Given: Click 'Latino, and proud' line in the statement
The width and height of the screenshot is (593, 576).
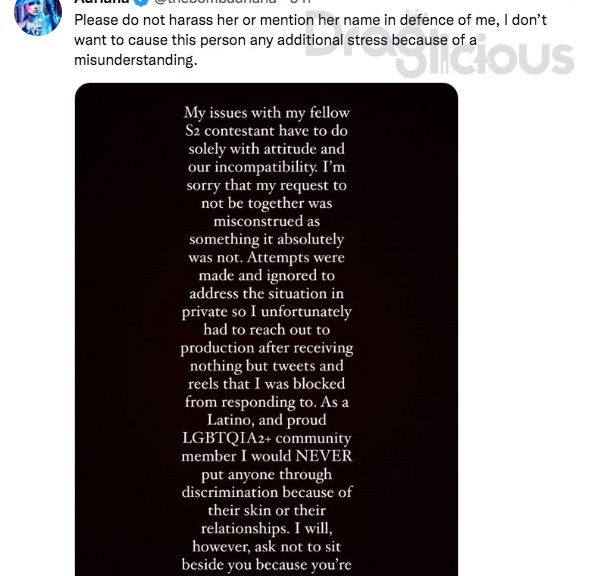Looking at the screenshot, I should pos(267,420).
